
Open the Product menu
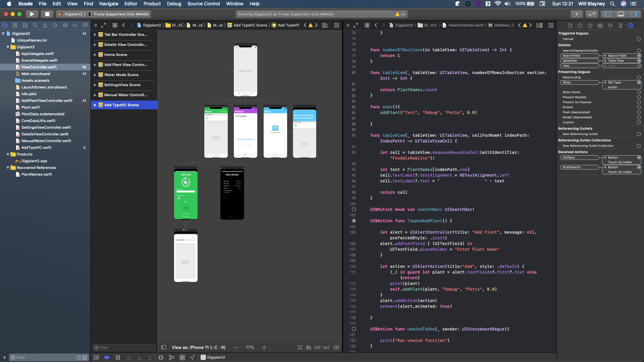coord(152,4)
